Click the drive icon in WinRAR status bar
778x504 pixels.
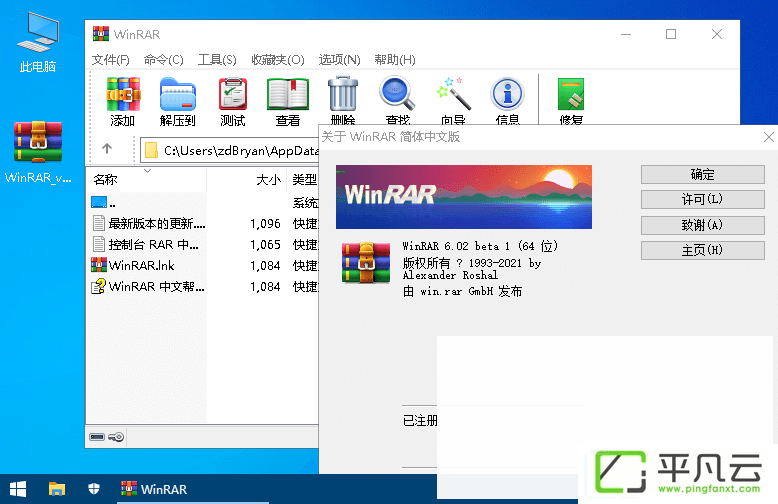click(x=97, y=437)
